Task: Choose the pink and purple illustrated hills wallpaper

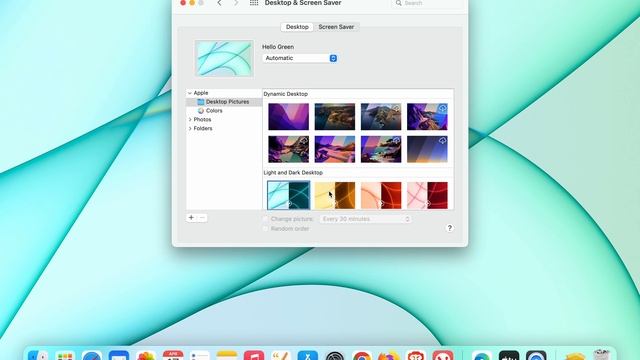Action: [x=335, y=149]
